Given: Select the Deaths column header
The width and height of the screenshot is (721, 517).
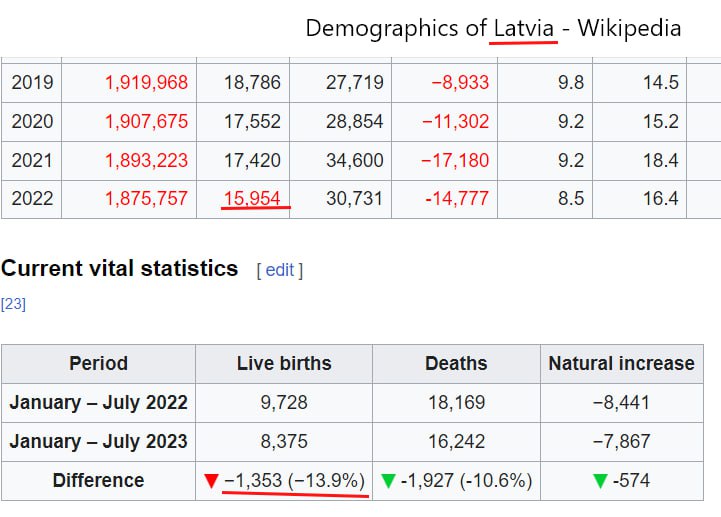Looking at the screenshot, I should (x=456, y=363).
